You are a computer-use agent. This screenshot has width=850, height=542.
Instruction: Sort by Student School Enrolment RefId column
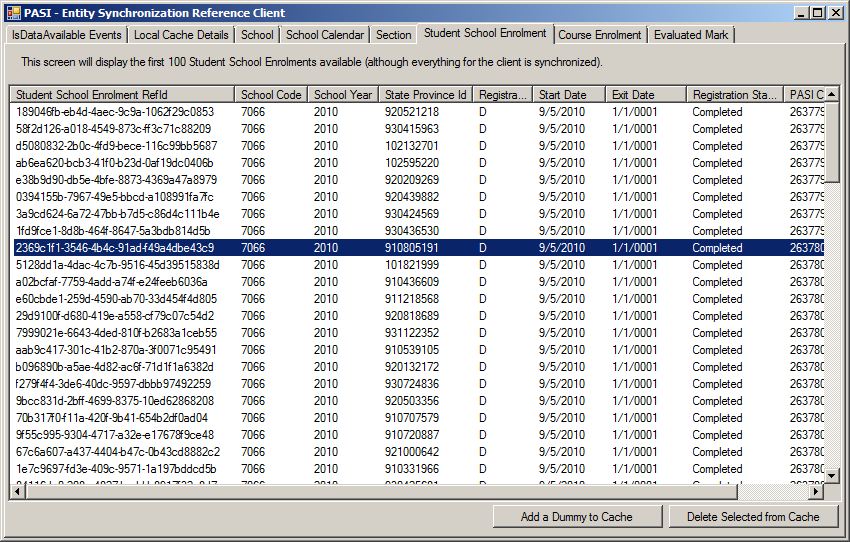click(122, 95)
